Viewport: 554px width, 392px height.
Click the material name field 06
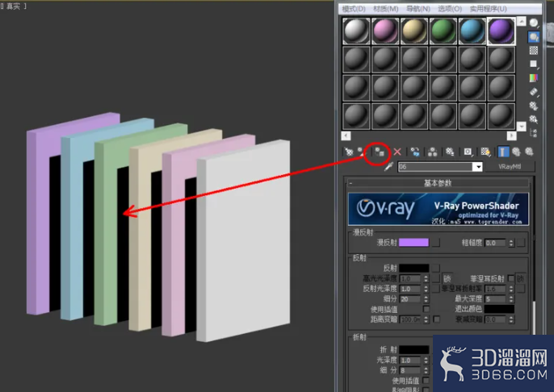click(435, 166)
